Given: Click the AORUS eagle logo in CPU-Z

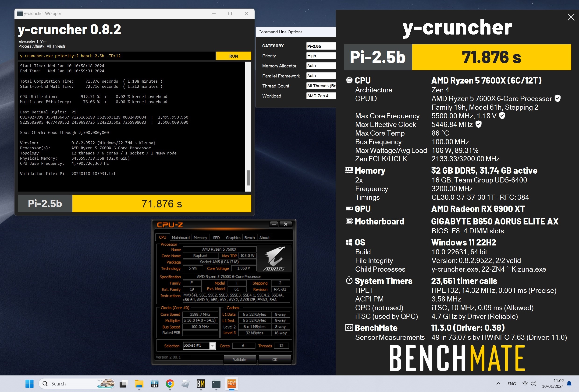Looking at the screenshot, I should click(x=274, y=259).
